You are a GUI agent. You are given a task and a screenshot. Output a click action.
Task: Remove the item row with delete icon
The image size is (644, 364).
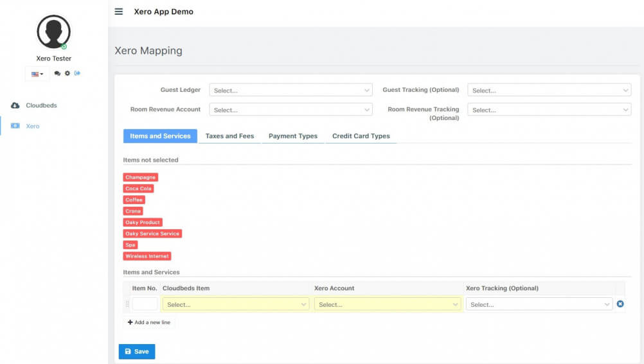coord(620,304)
